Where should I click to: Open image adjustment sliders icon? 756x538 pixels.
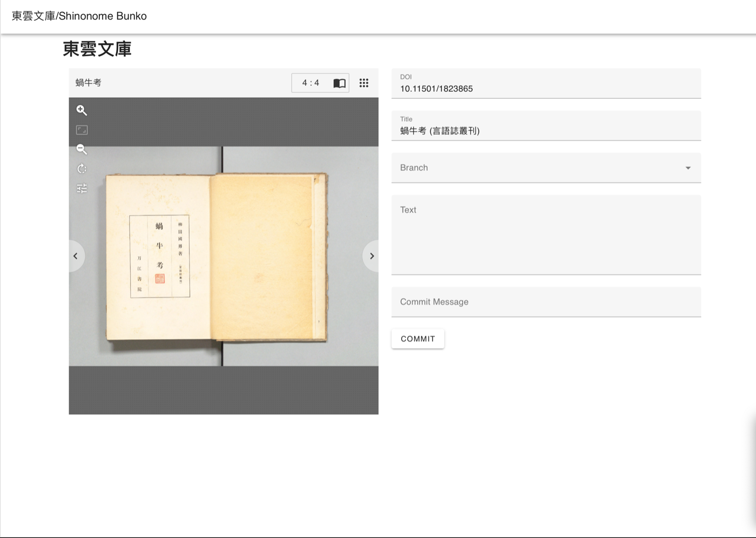(x=82, y=189)
